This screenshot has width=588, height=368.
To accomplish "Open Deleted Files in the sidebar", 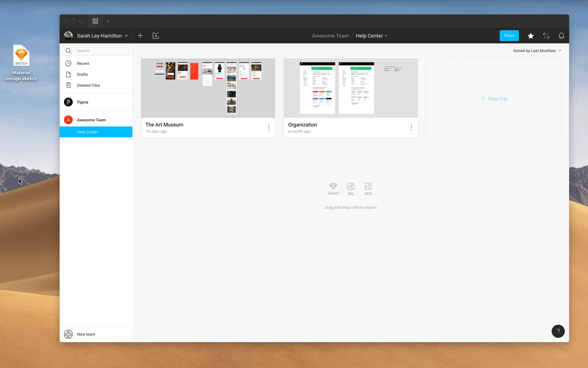I will pos(96,85).
